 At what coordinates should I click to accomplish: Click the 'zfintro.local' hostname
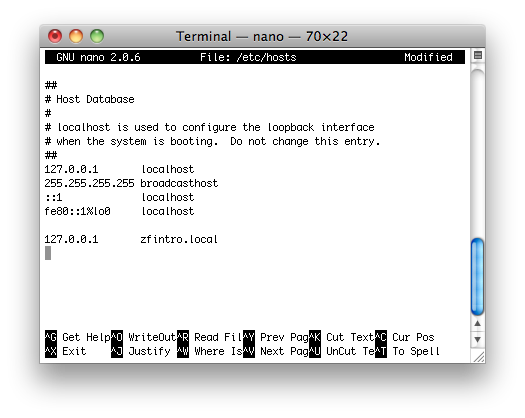(x=179, y=239)
